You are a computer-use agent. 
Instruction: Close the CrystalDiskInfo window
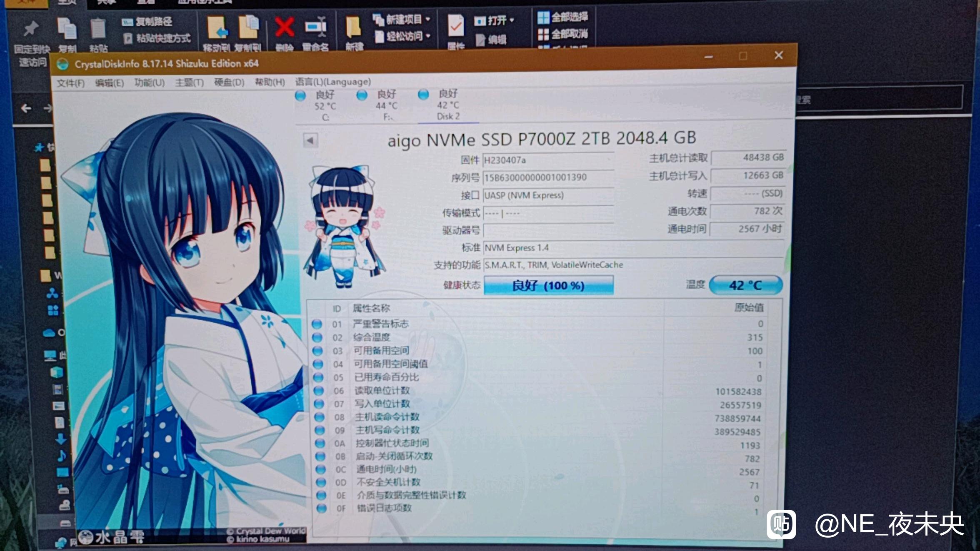[x=779, y=55]
